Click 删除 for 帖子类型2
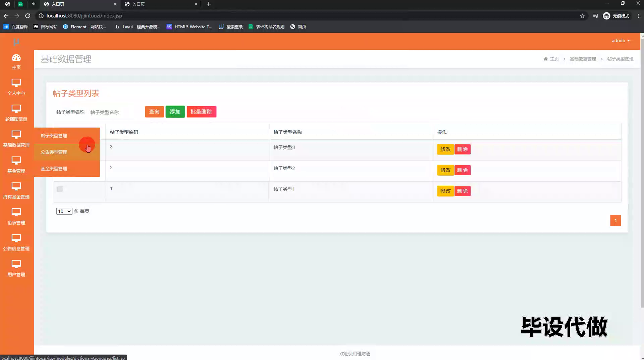 click(462, 170)
